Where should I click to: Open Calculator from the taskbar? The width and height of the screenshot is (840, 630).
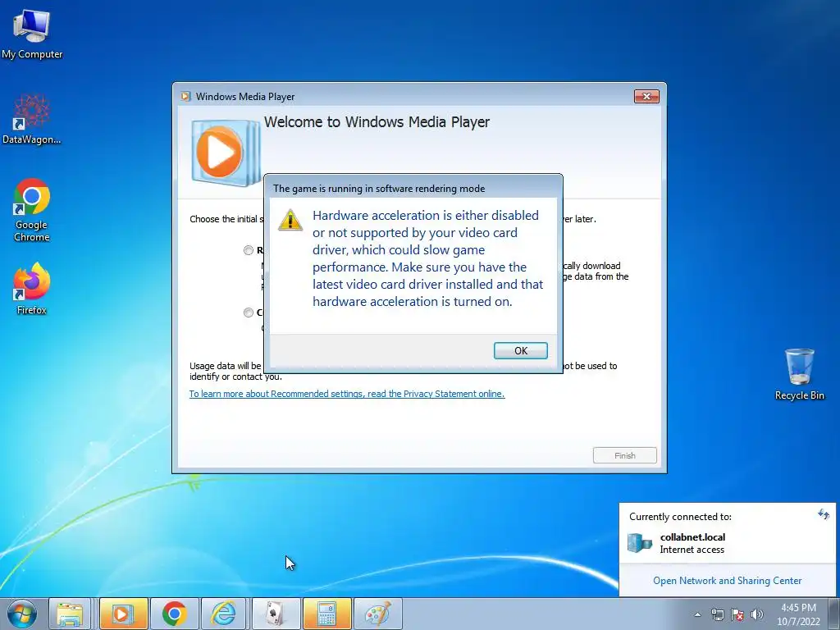[x=326, y=614]
